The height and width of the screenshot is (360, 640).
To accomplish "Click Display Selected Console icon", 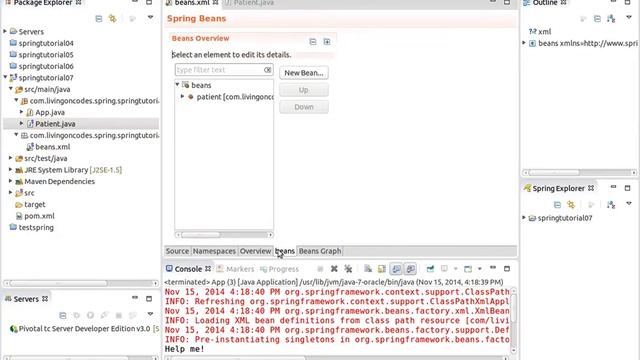I will click(x=444, y=269).
